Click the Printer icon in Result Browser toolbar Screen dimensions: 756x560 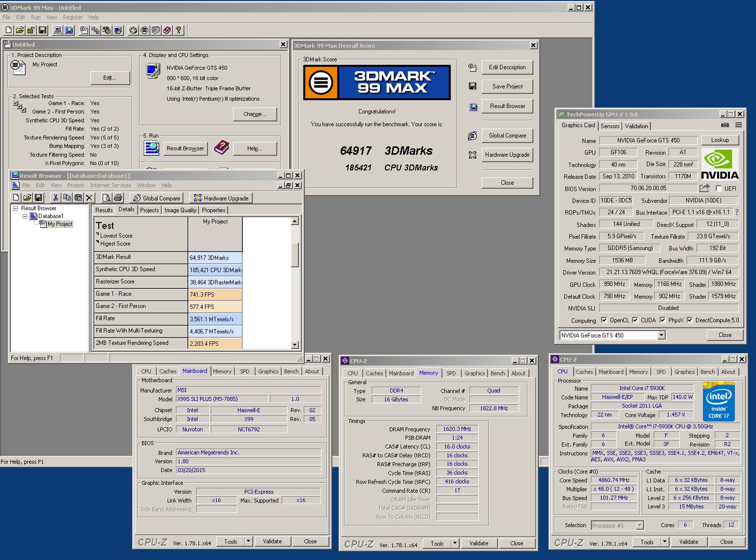[118, 197]
